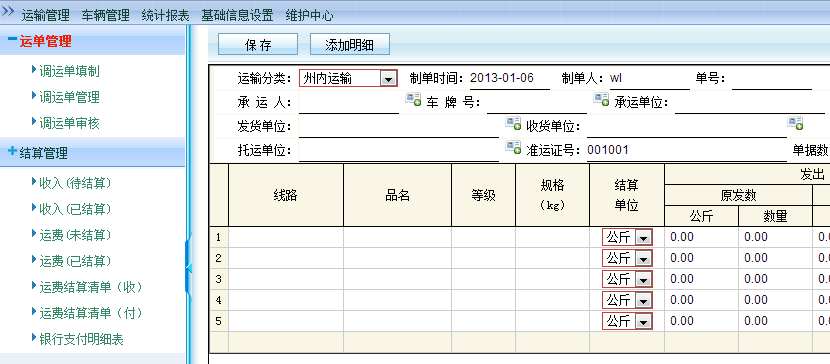Select row number 1 in the detail grid
The width and height of the screenshot is (830, 364).
pyautogui.click(x=219, y=238)
